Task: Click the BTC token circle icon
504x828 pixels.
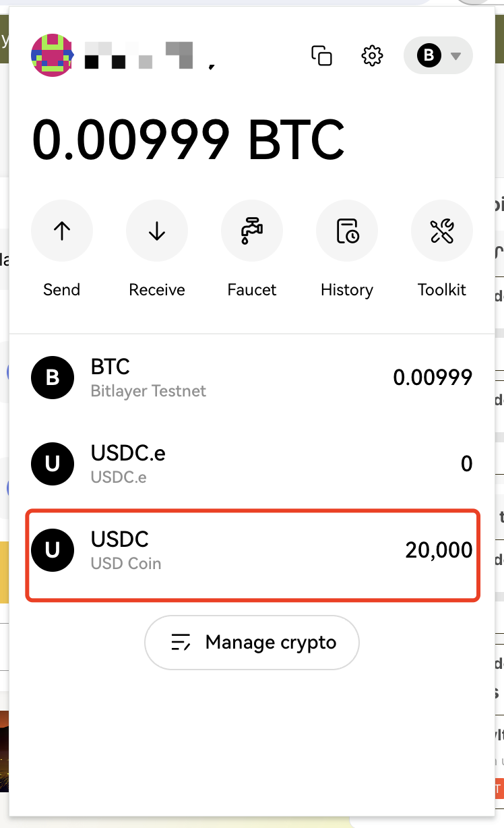Action: coord(53,378)
